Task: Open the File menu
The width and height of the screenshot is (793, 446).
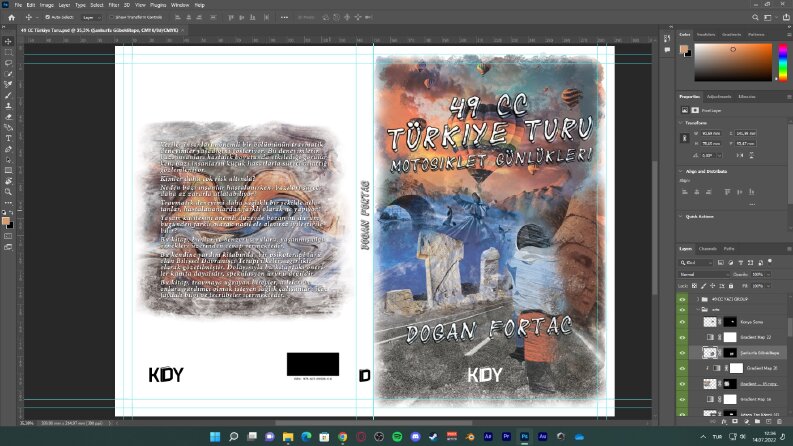Action: point(18,5)
